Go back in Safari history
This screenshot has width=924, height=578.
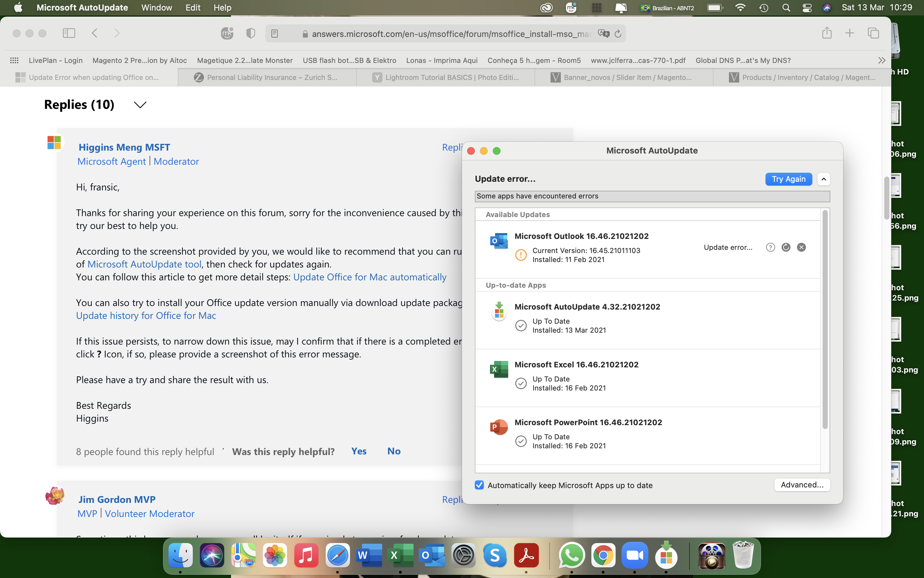[94, 33]
